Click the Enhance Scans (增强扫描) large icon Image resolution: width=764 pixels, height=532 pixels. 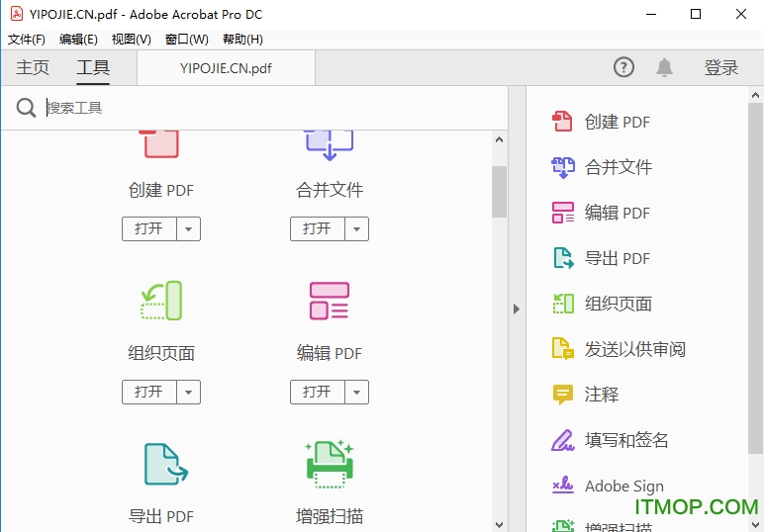point(330,464)
